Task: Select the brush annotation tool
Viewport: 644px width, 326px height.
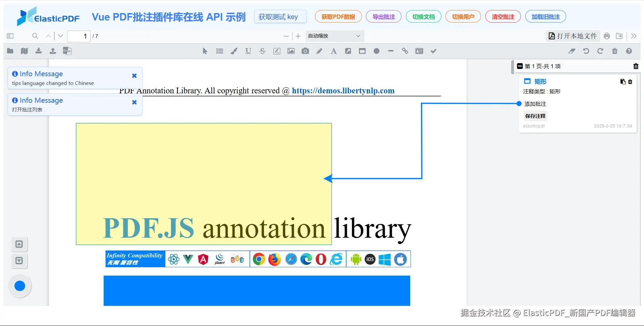Action: [x=234, y=51]
